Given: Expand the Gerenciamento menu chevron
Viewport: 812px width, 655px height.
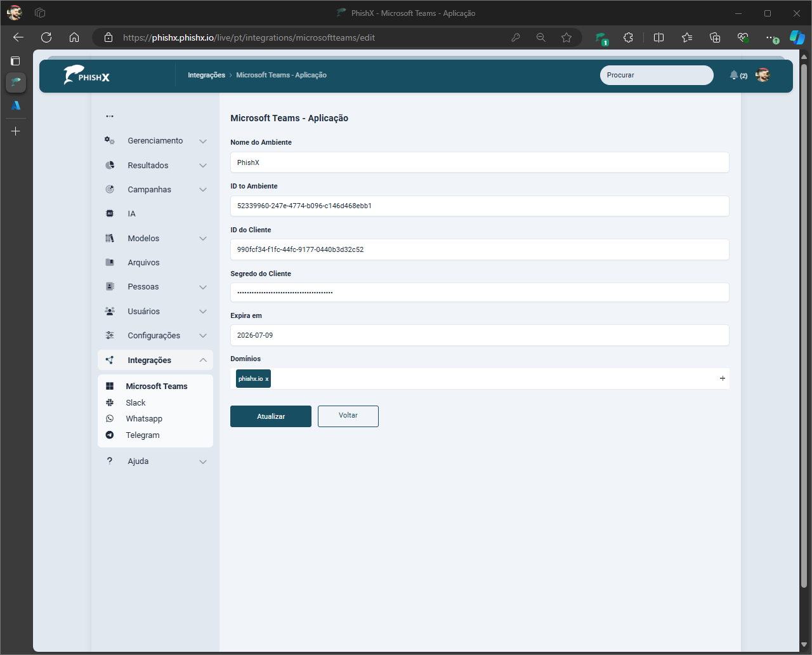Looking at the screenshot, I should (x=203, y=141).
